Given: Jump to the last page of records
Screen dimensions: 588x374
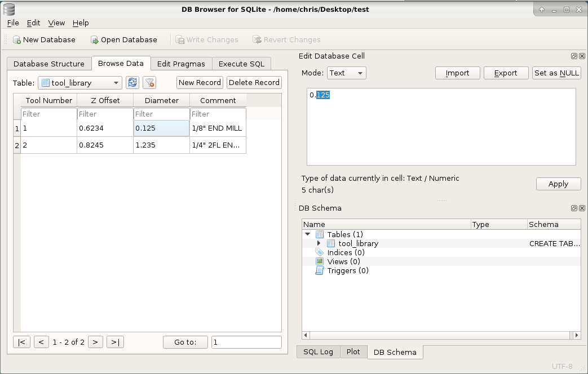Looking at the screenshot, I should coord(115,342).
